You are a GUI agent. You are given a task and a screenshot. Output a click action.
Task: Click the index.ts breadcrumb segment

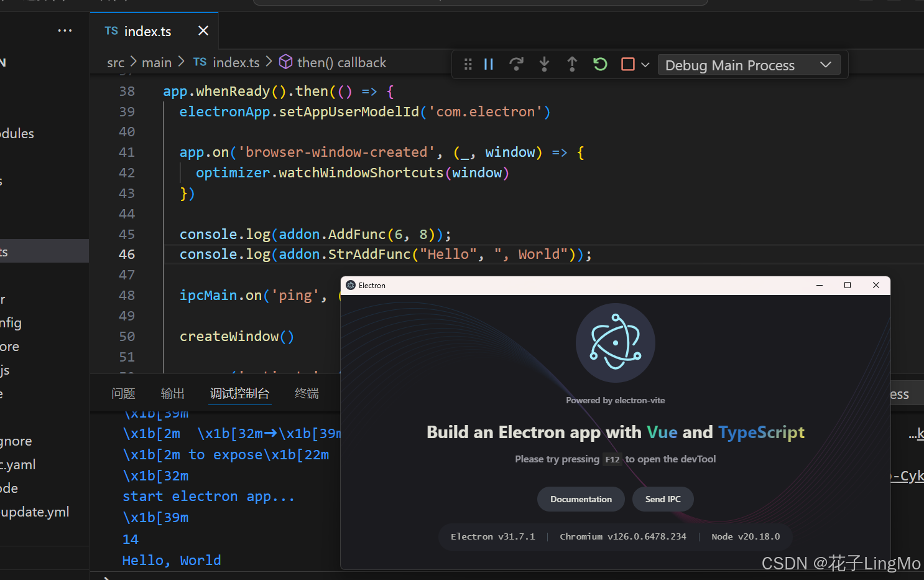(x=226, y=62)
